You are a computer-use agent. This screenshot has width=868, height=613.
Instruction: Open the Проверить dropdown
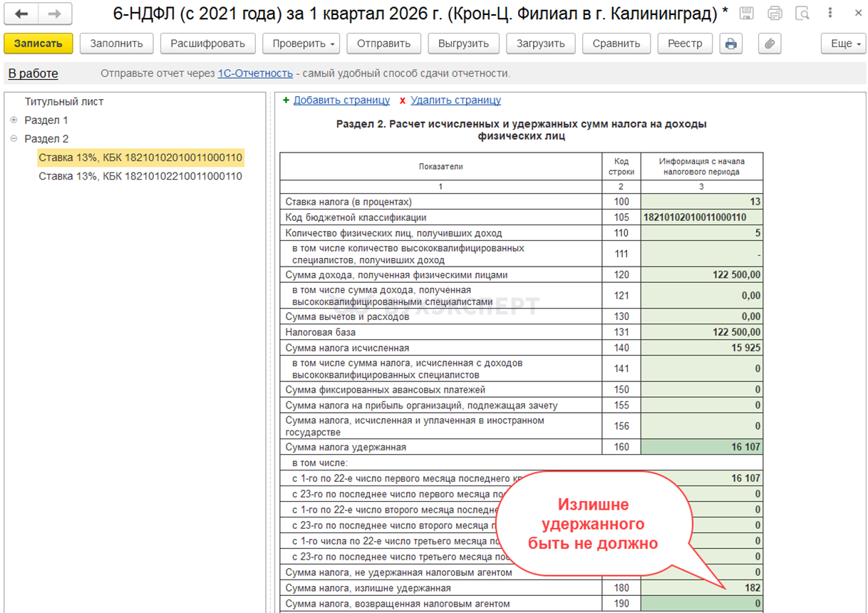pos(304,43)
